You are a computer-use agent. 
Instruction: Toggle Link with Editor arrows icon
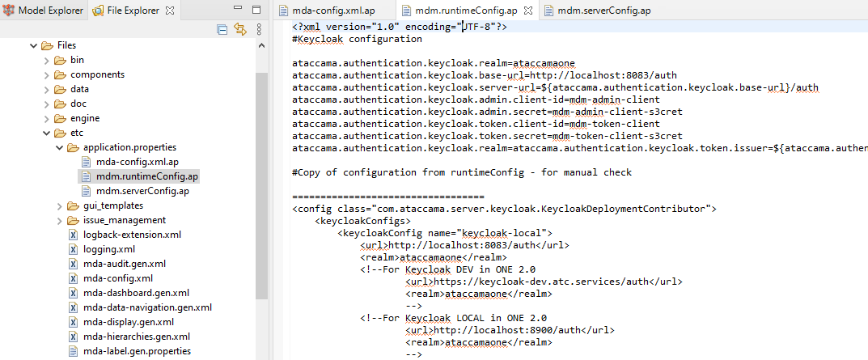pos(239,29)
